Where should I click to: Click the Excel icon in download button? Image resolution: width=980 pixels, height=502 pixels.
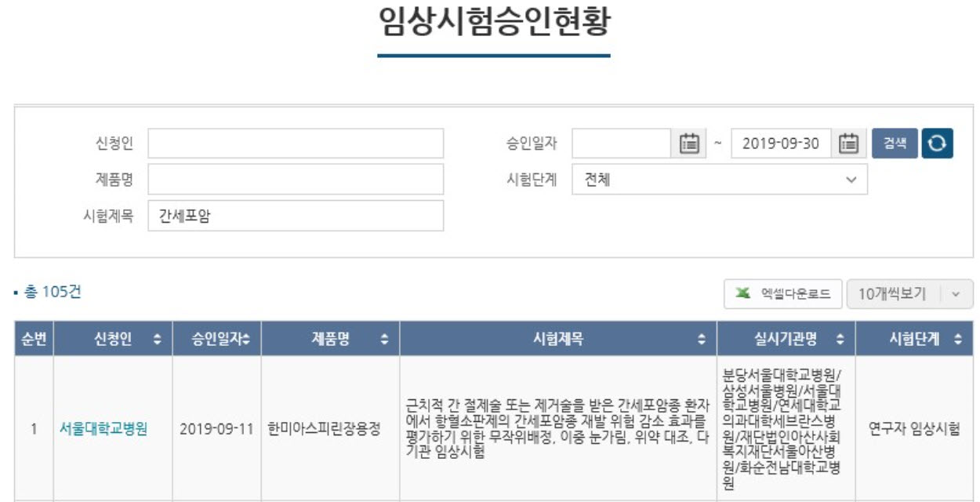[742, 294]
